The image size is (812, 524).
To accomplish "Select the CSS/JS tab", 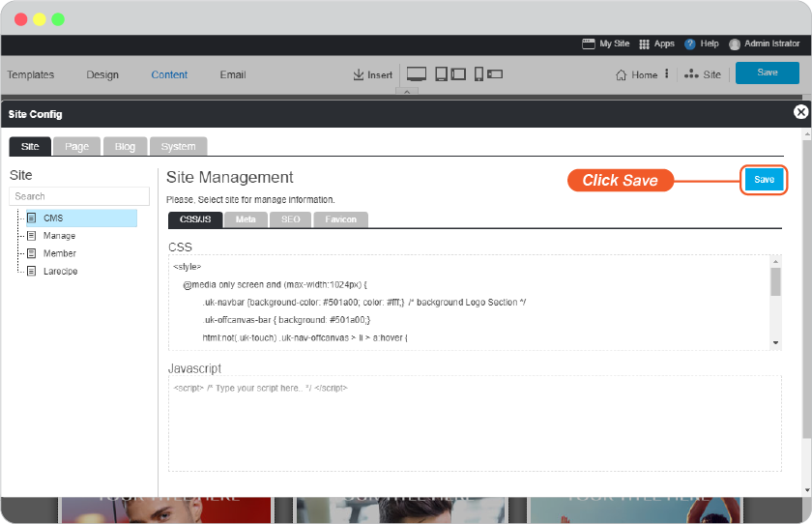I will [195, 219].
